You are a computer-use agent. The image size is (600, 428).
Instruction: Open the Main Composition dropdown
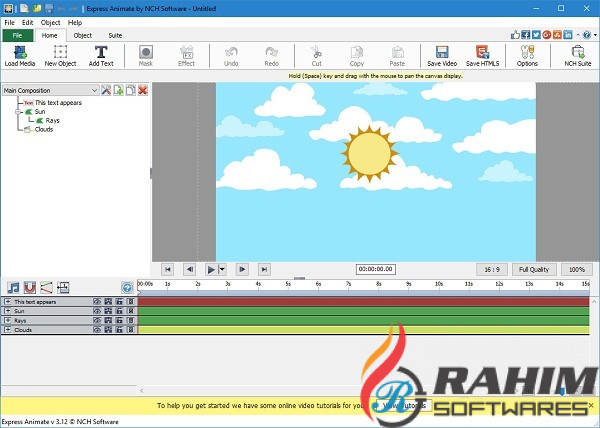(94, 90)
